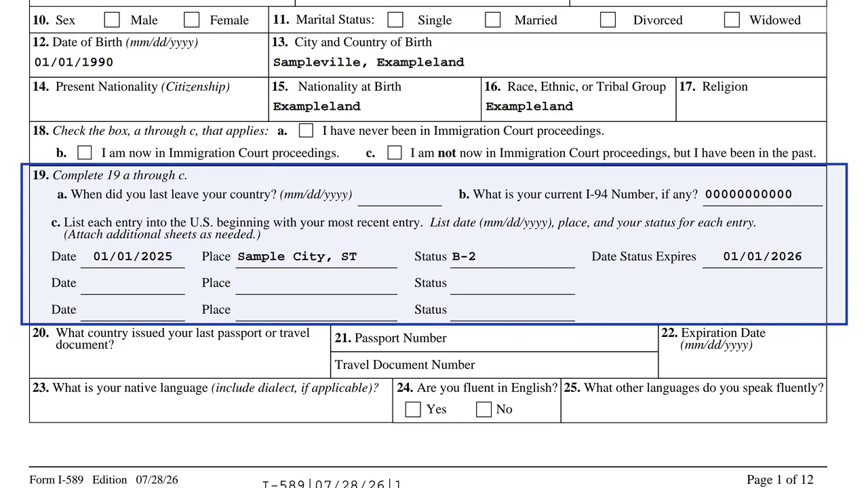This screenshot has width=868, height=488.
Task: Edit the entry Date field showing 01/01/2025
Action: tap(133, 257)
